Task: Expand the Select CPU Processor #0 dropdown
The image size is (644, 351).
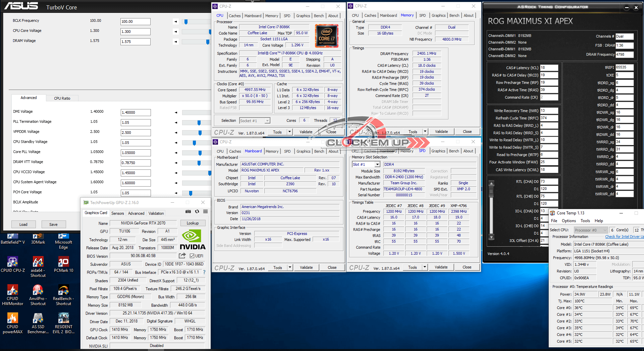Action: click(x=605, y=230)
